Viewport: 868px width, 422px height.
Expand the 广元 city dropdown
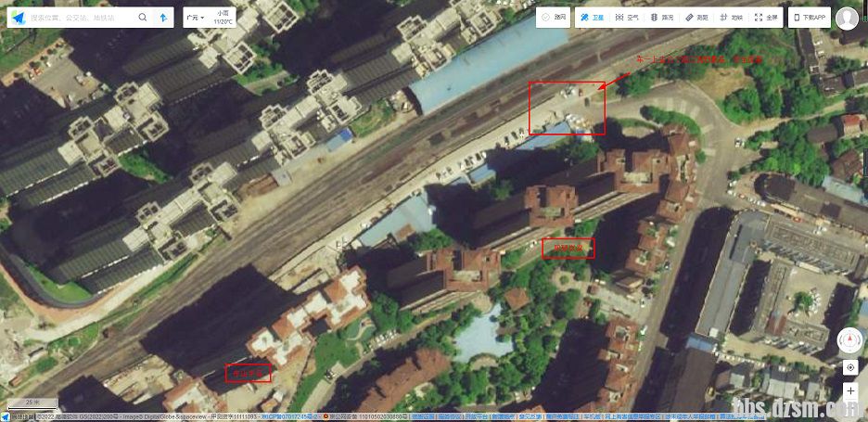tap(196, 18)
